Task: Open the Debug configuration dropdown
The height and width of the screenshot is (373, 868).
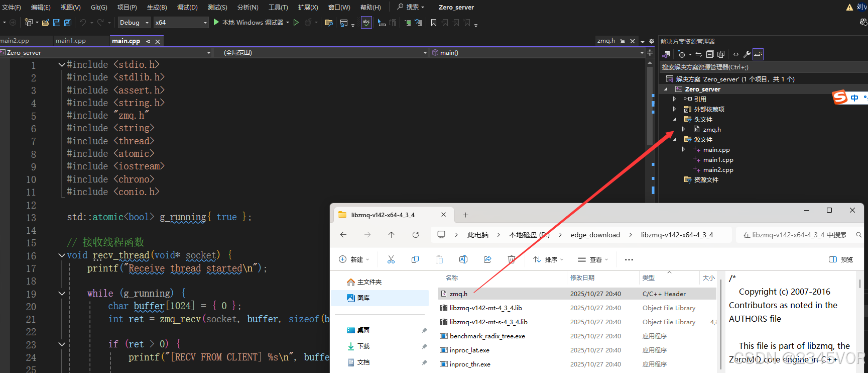Action: click(x=134, y=23)
